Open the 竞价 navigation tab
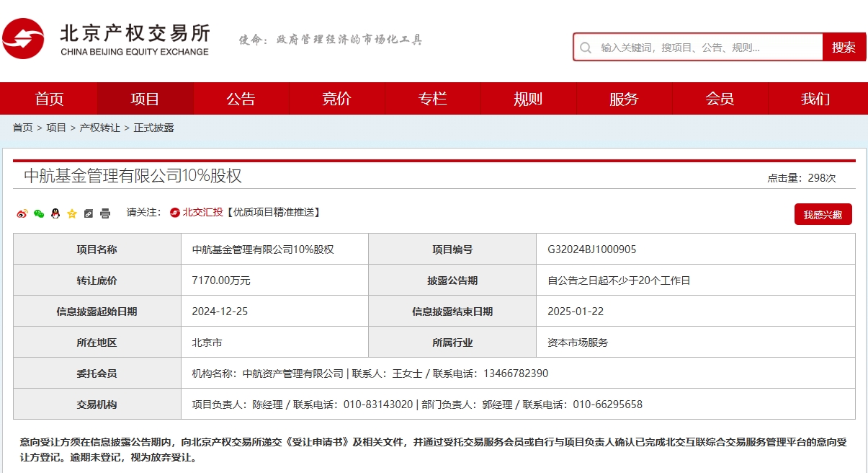Image resolution: width=868 pixels, height=473 pixels. point(336,99)
